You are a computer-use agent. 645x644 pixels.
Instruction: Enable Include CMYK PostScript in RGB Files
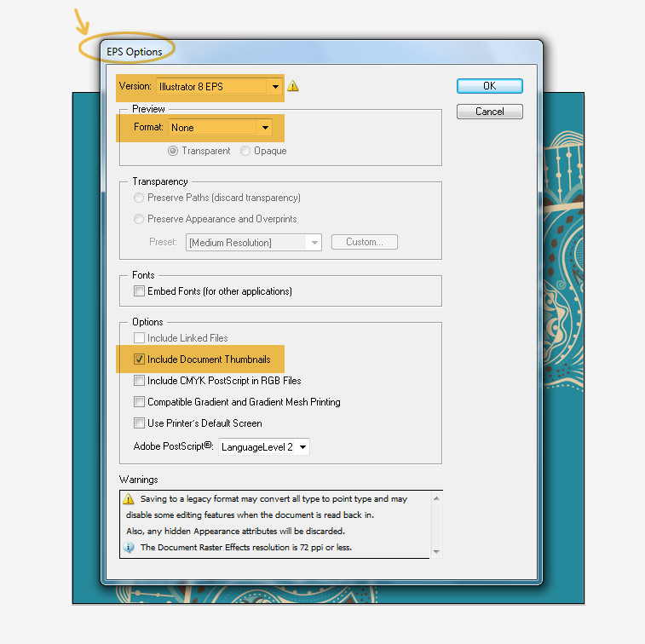coord(139,381)
